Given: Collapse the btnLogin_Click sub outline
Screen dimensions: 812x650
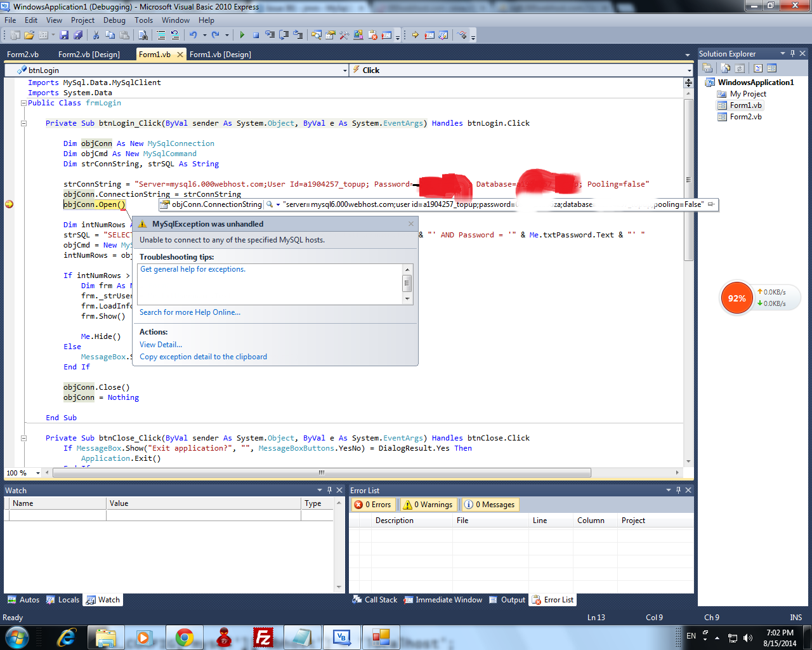Looking at the screenshot, I should click(23, 123).
